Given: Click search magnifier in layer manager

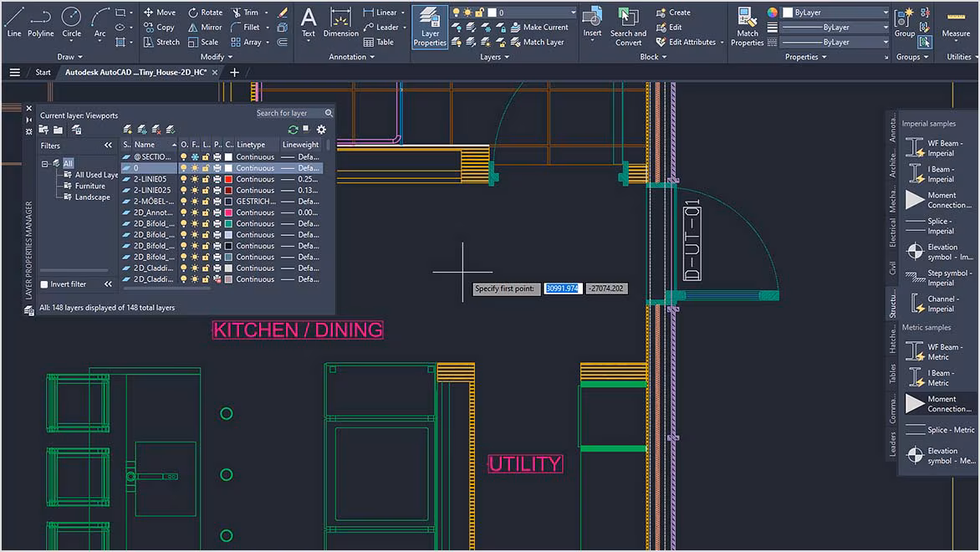Looking at the screenshot, I should tap(329, 113).
